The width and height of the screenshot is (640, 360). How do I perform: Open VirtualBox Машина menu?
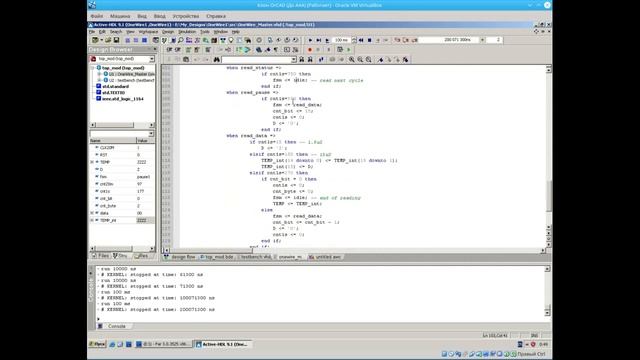pos(120,16)
